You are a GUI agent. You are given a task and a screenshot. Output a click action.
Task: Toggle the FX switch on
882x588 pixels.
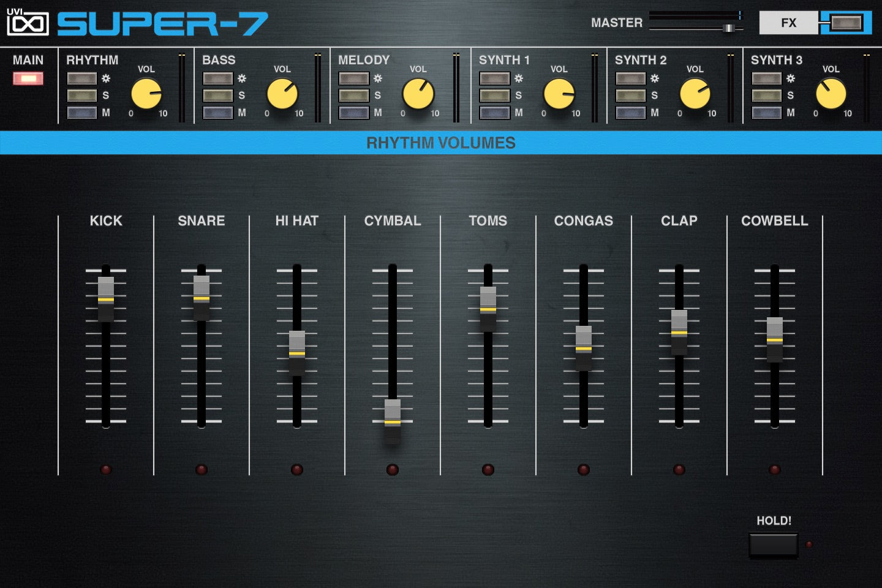(846, 23)
